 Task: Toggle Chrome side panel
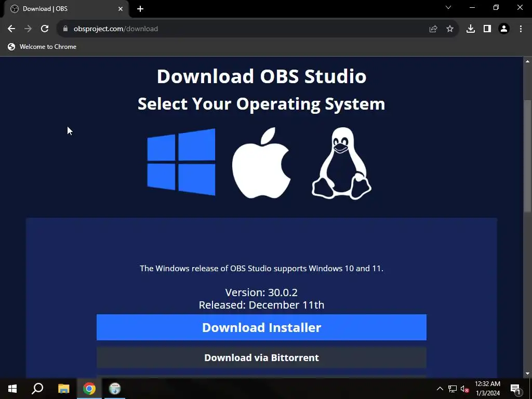487,29
